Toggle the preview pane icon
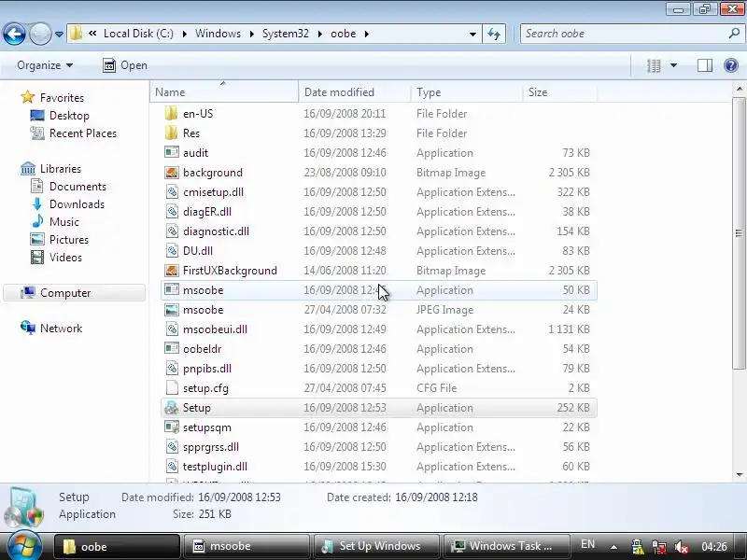Screen dimensions: 747x560 705,65
